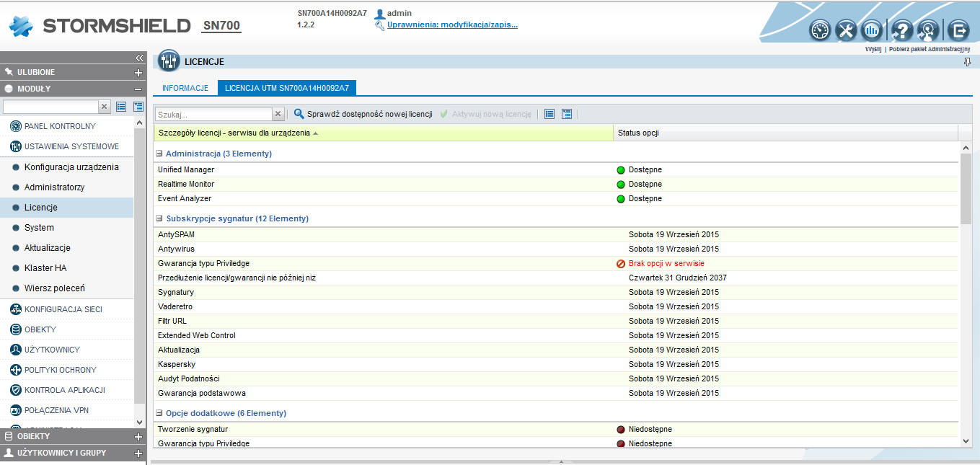Open Klaster HA sidebar item

pos(45,268)
